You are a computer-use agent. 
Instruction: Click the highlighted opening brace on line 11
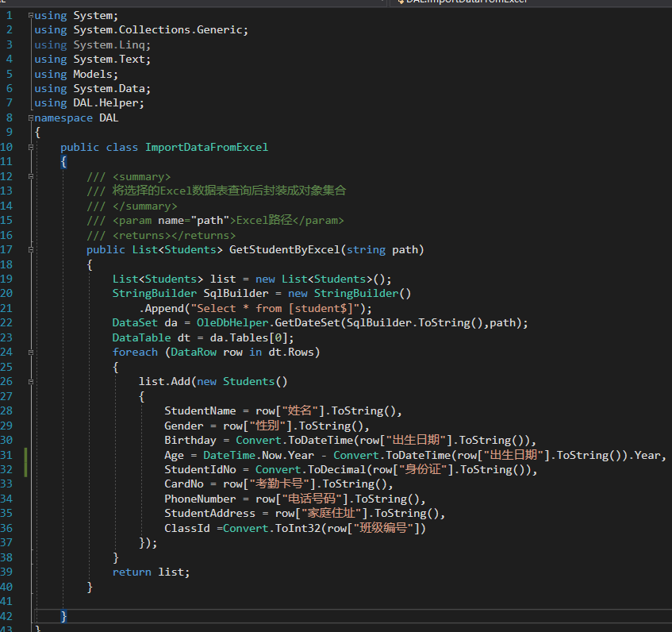(x=63, y=162)
